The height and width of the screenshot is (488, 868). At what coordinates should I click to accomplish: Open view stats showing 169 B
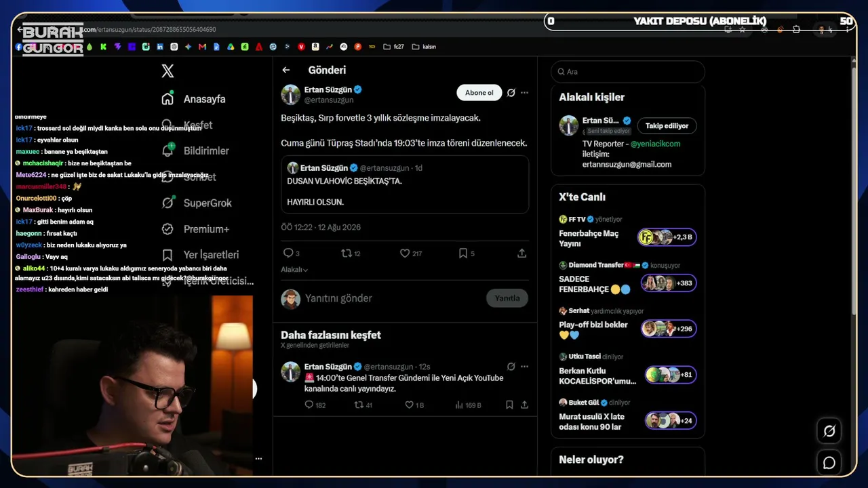468,405
